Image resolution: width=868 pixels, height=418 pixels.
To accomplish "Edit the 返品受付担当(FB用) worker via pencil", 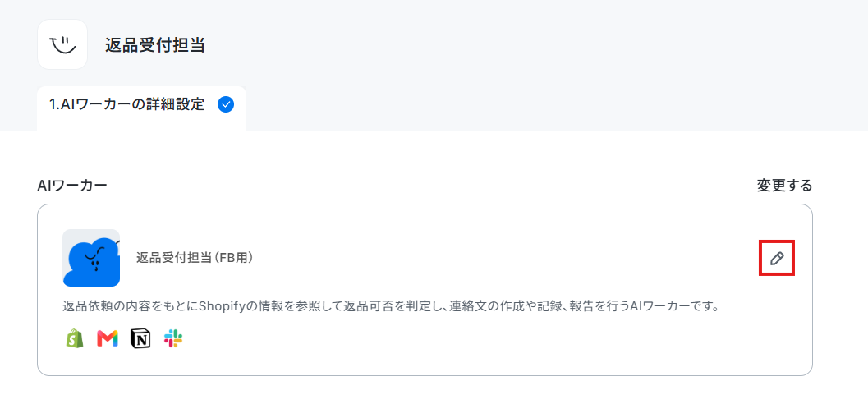I will (x=777, y=258).
